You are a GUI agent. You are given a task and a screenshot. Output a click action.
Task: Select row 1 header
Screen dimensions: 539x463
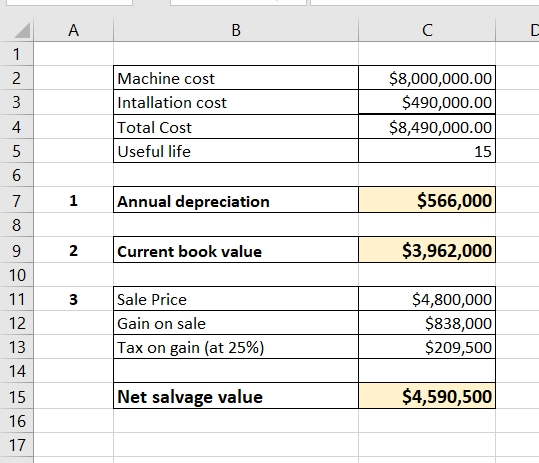tap(16, 54)
